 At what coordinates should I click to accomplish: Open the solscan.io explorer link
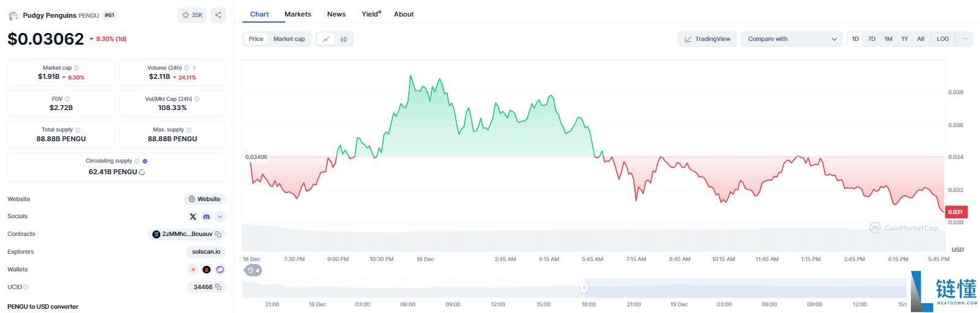pos(206,252)
